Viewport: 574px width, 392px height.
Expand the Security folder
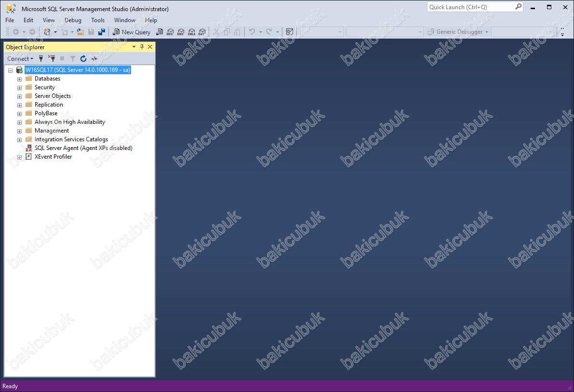tap(19, 88)
